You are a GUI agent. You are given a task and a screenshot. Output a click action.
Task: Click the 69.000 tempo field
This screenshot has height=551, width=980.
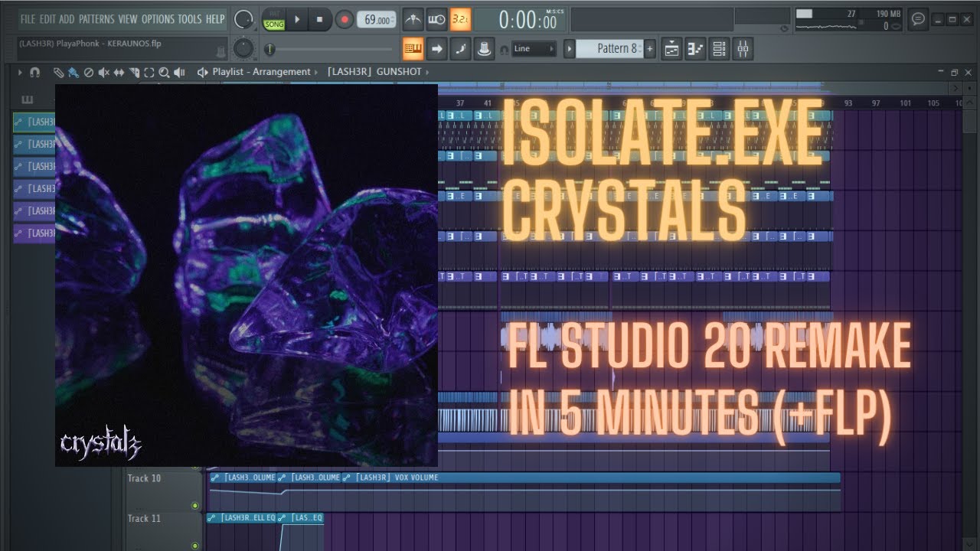point(376,19)
